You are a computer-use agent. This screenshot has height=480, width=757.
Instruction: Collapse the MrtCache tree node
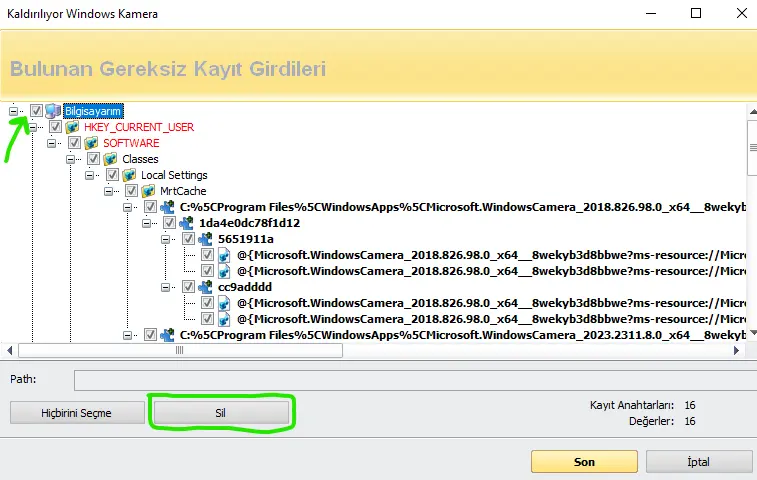[109, 191]
